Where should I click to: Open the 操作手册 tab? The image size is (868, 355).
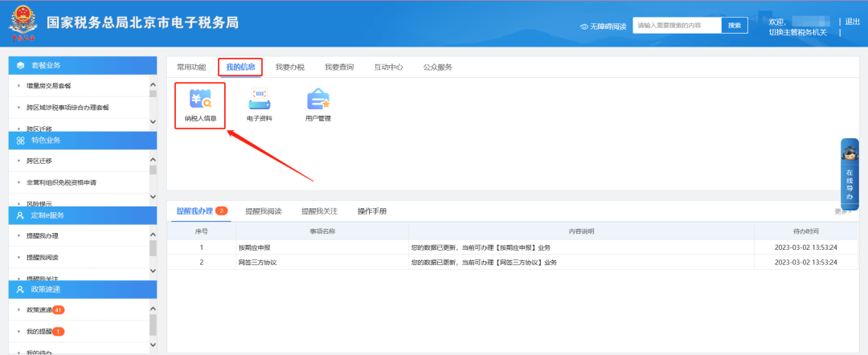click(x=372, y=211)
